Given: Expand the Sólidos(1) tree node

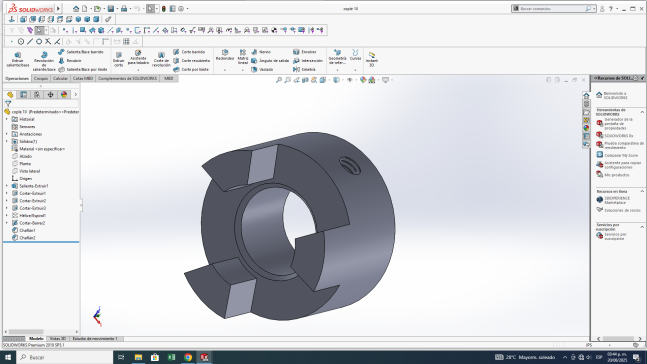Looking at the screenshot, I should [x=7, y=142].
